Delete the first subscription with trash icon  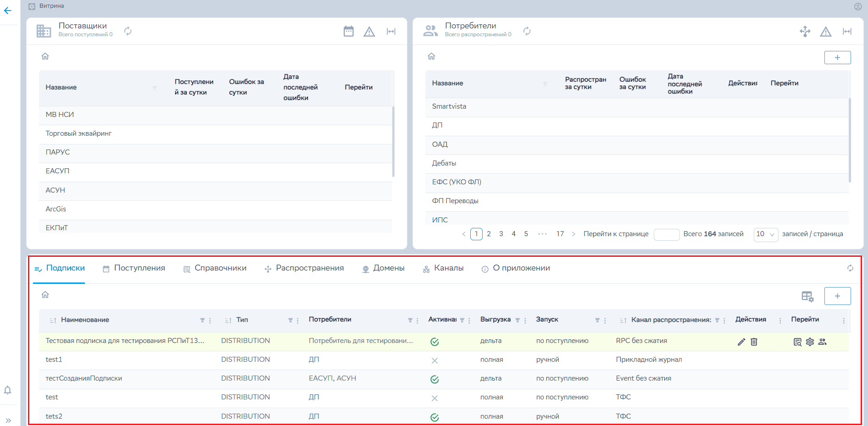point(754,342)
